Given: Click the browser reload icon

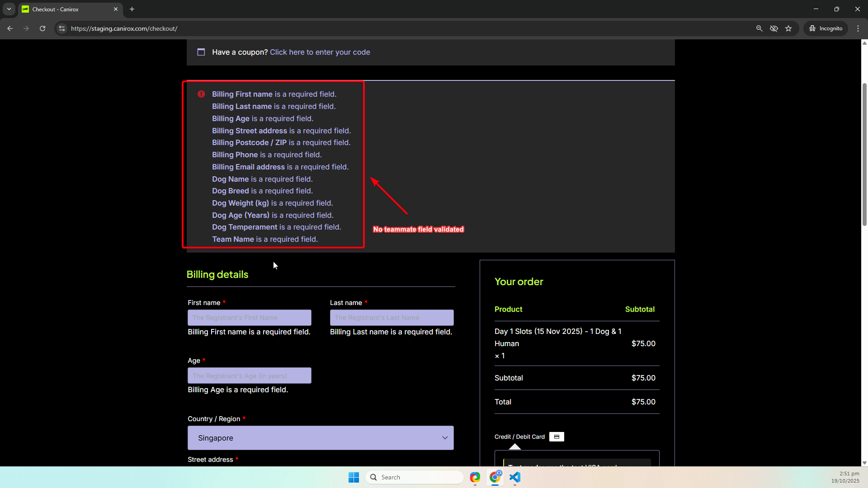Looking at the screenshot, I should 42,28.
